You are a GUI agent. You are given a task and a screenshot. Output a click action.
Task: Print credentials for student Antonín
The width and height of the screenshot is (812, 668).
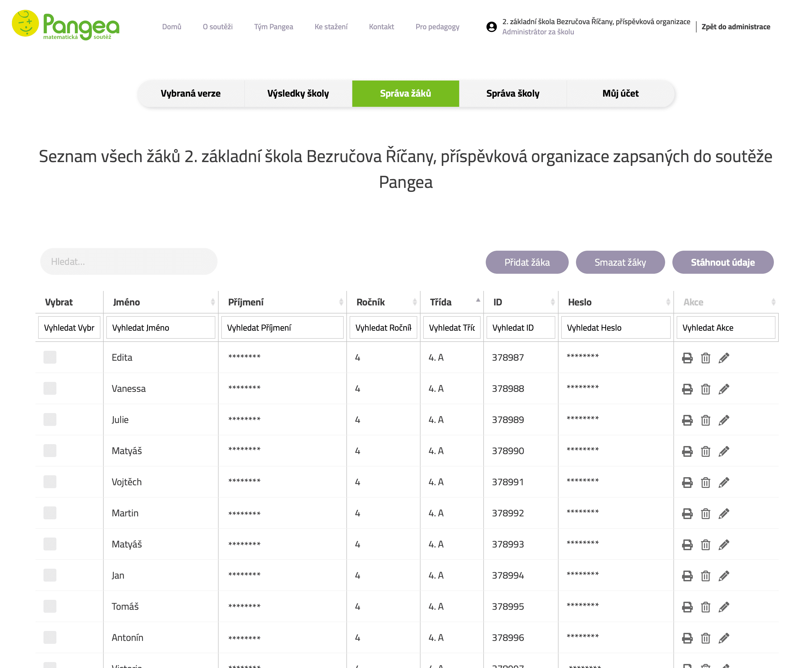click(x=687, y=638)
